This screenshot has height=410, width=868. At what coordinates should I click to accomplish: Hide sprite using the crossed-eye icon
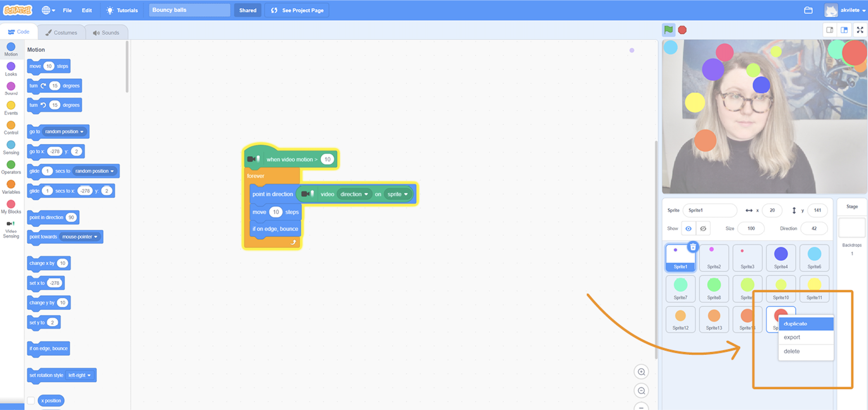click(x=703, y=228)
